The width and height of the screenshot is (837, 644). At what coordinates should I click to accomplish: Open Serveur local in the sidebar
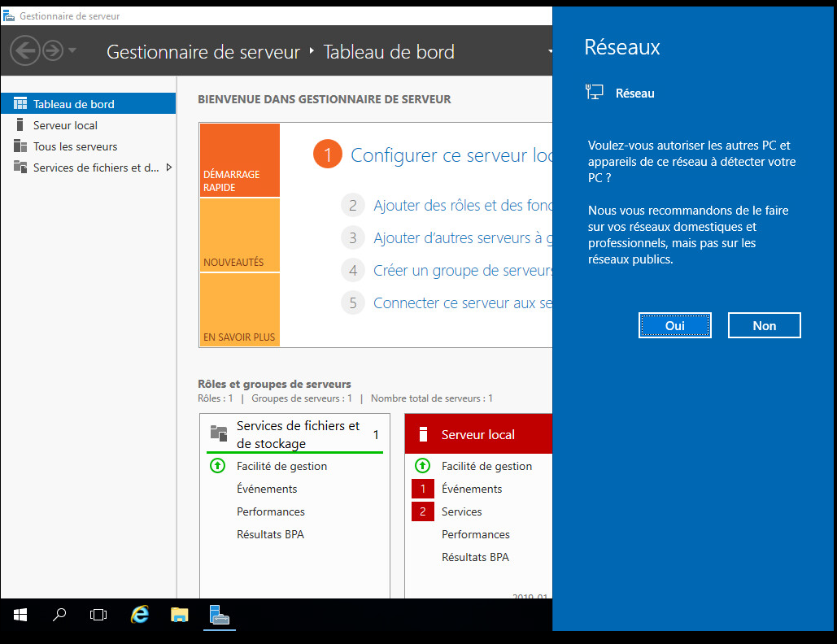pos(65,125)
